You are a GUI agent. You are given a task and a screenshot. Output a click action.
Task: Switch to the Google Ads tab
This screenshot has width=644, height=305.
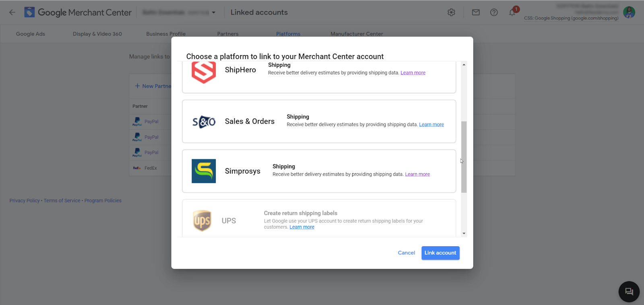[31, 34]
